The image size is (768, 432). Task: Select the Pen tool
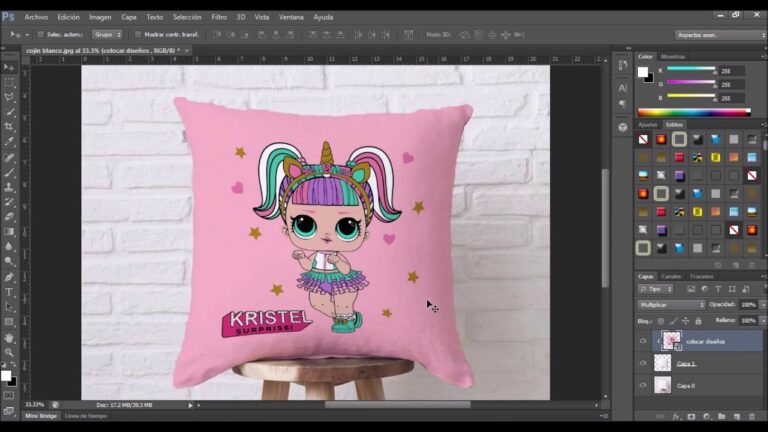[9, 277]
